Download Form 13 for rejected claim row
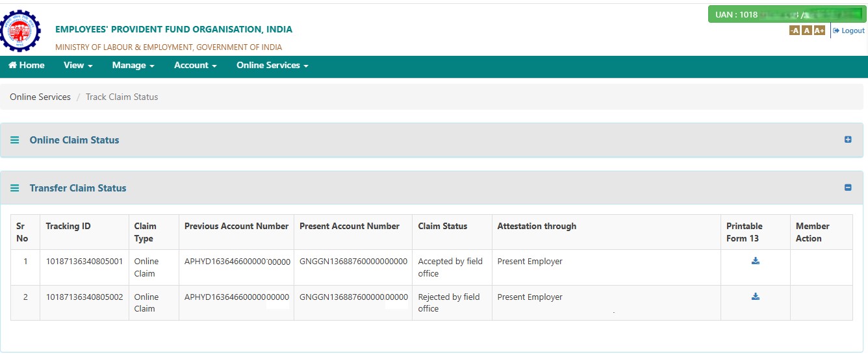The height and width of the screenshot is (357, 868). pos(756,297)
